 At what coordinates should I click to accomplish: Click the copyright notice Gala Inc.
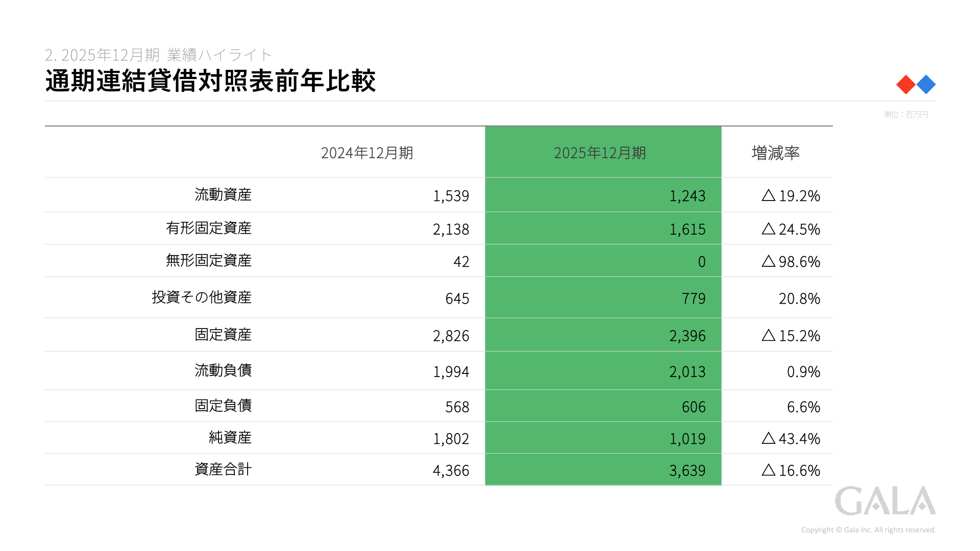click(869, 530)
